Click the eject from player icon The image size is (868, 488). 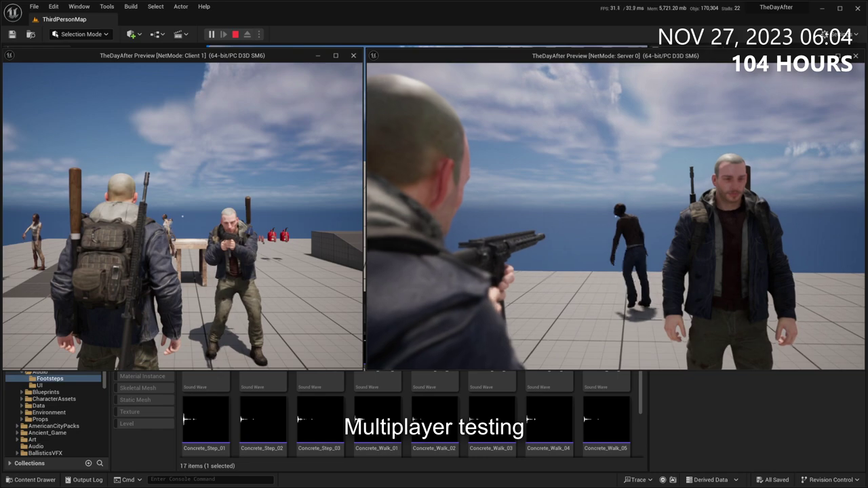point(248,34)
